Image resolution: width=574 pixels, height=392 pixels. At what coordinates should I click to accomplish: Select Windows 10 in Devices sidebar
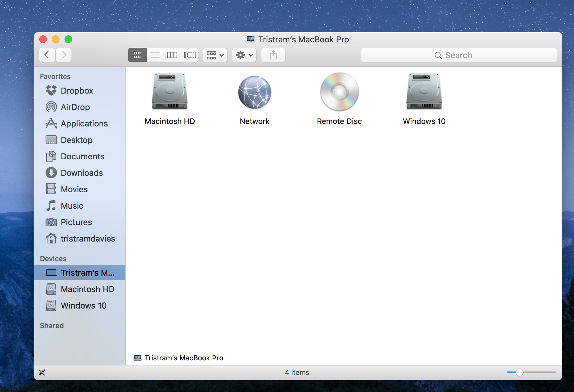pyautogui.click(x=79, y=306)
